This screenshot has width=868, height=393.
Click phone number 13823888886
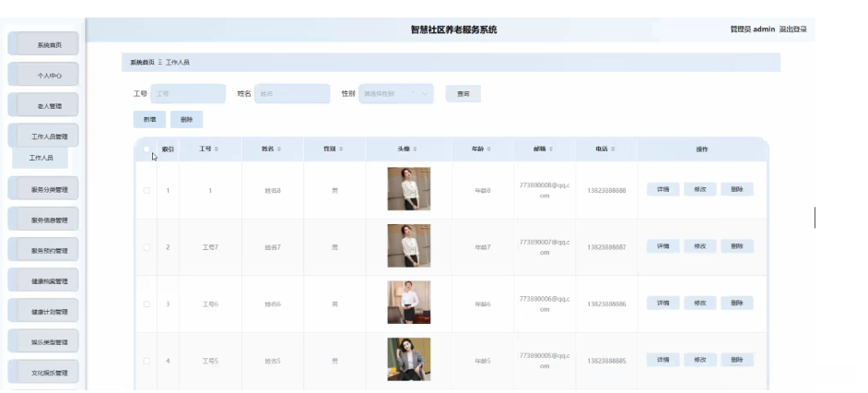pos(606,304)
